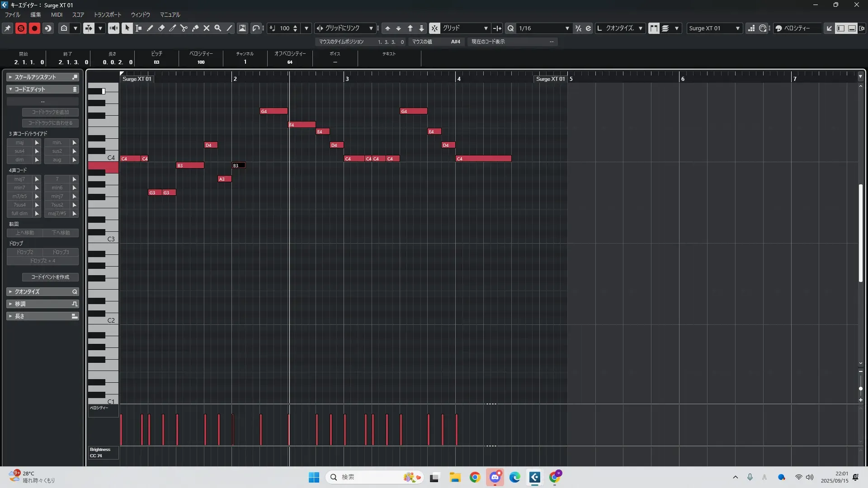Select the Glue tool
Image resolution: width=868 pixels, height=488 pixels.
click(x=195, y=28)
